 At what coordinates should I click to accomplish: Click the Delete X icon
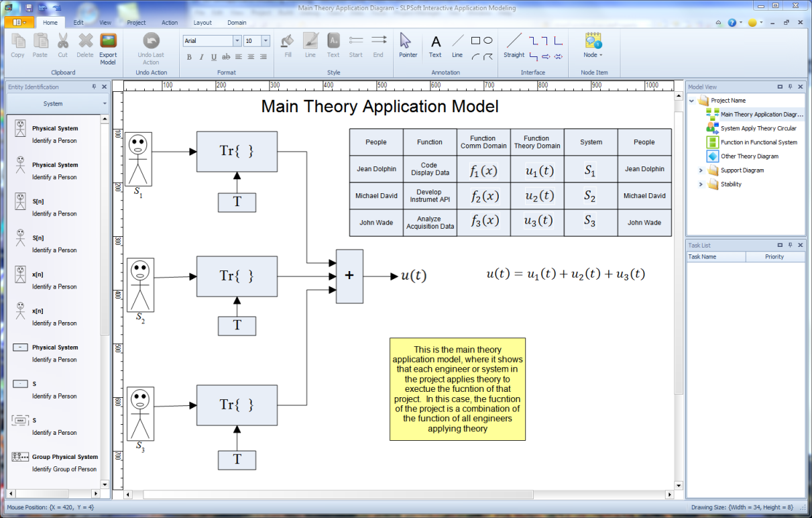pos(85,41)
